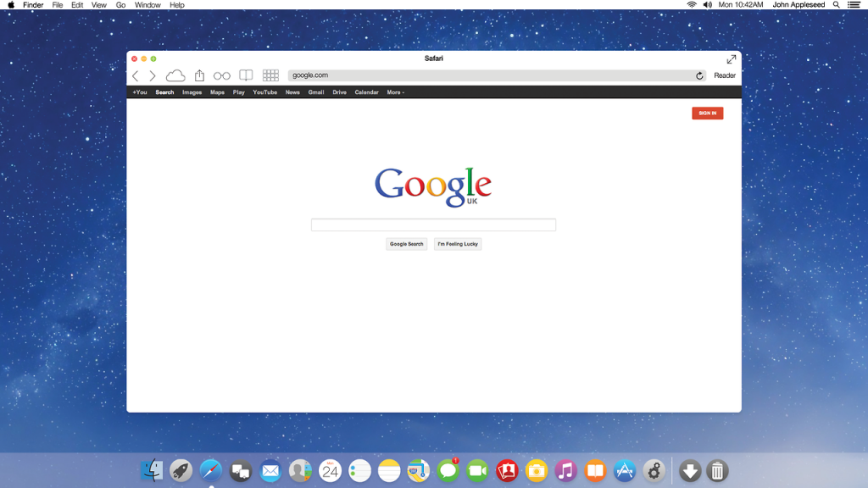
Task: Enter full screen using the arrows icon
Action: [x=731, y=59]
